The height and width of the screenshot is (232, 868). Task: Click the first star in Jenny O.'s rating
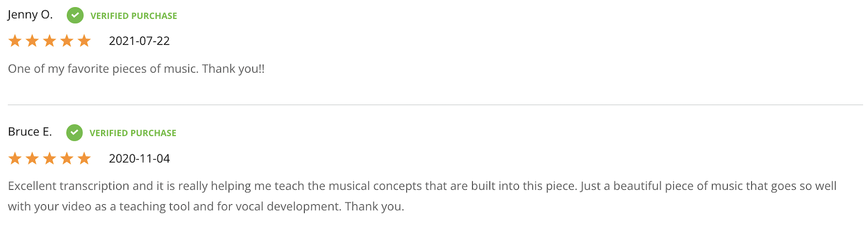coord(15,41)
